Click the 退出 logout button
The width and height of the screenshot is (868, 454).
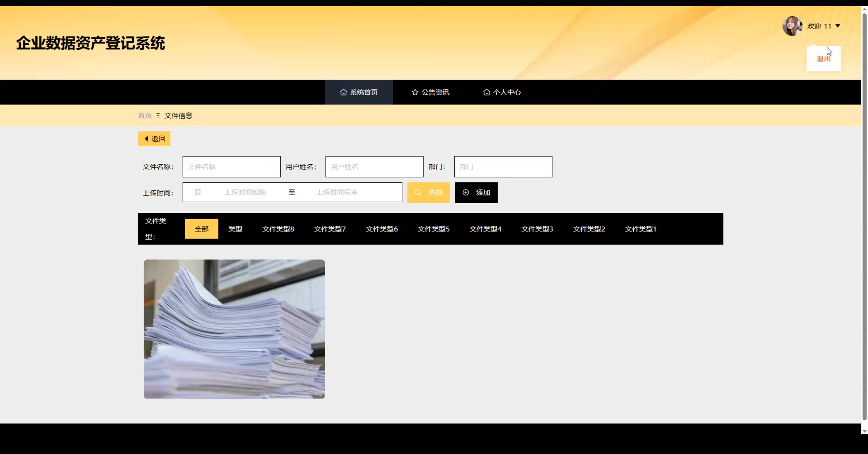point(823,58)
